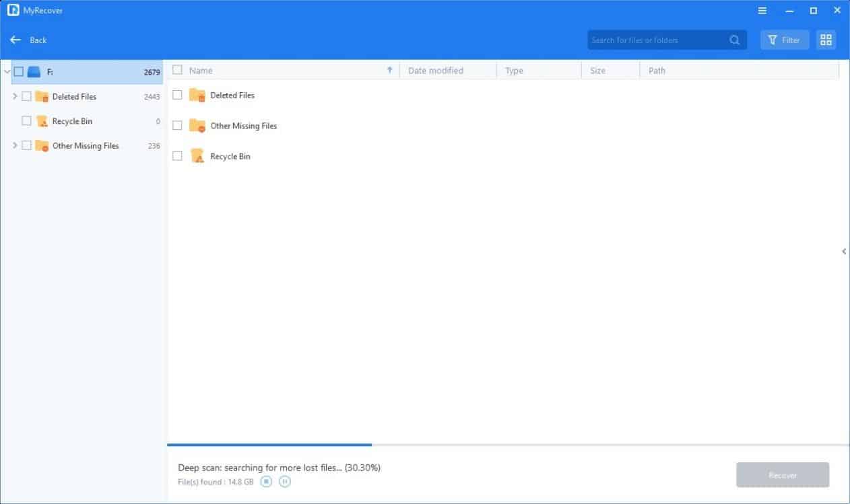Image resolution: width=850 pixels, height=504 pixels.
Task: Focus the Search for files or folders field
Action: [667, 40]
